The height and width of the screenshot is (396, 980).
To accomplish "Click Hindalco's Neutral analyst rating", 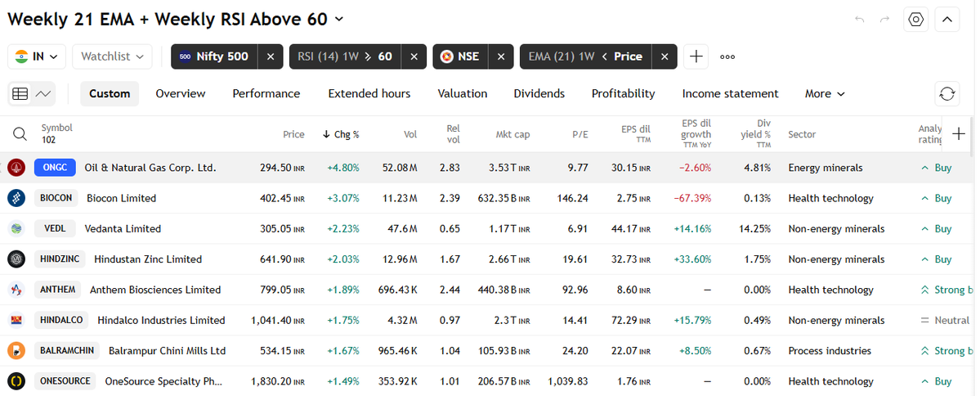I will (944, 320).
